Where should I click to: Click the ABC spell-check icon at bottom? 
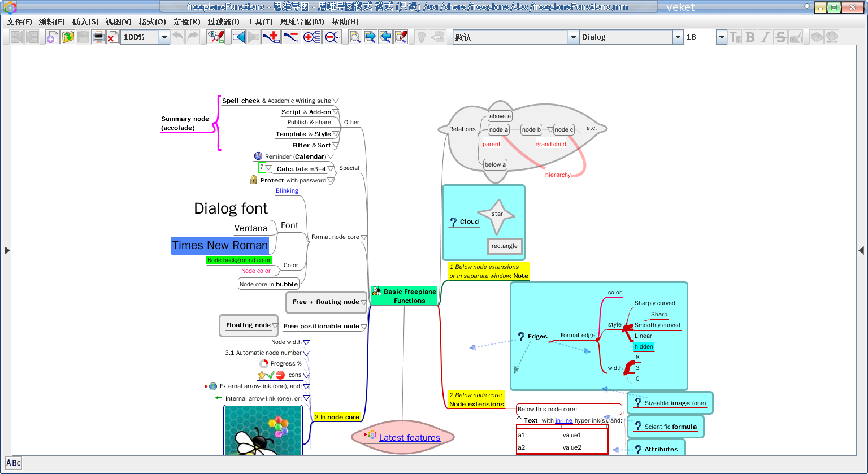[x=14, y=463]
